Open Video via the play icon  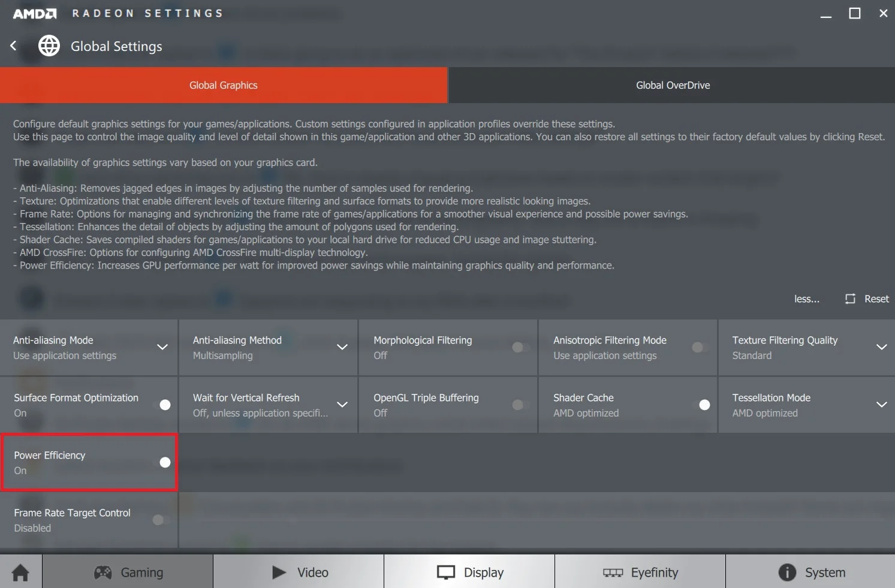279,572
